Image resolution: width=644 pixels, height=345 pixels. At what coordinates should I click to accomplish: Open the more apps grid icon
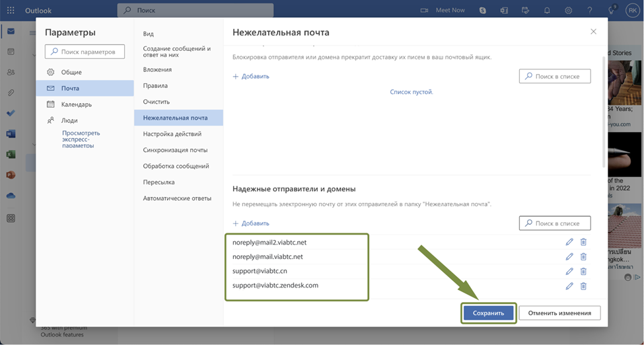(x=11, y=218)
